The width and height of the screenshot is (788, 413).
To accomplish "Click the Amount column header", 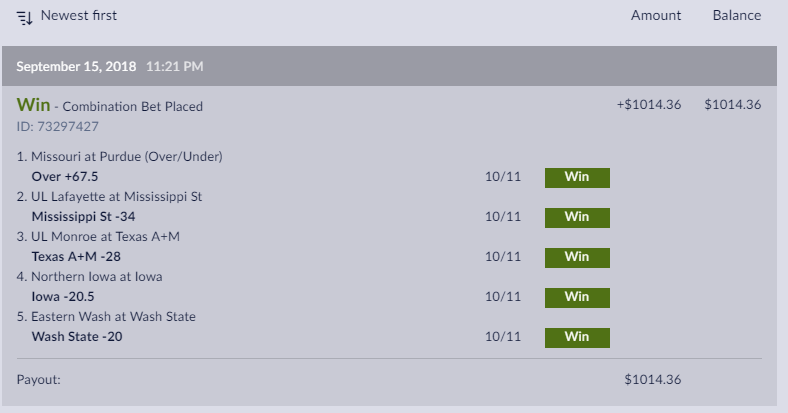I will click(656, 15).
